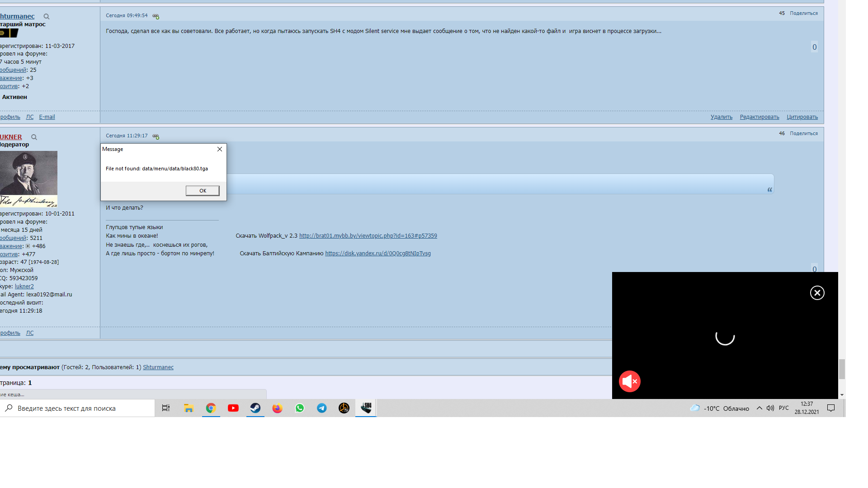Open the notification center icon
This screenshot has width=868, height=488.
(831, 408)
